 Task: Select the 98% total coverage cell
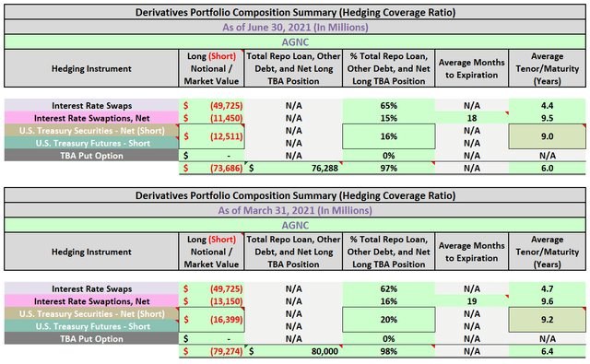pos(389,351)
